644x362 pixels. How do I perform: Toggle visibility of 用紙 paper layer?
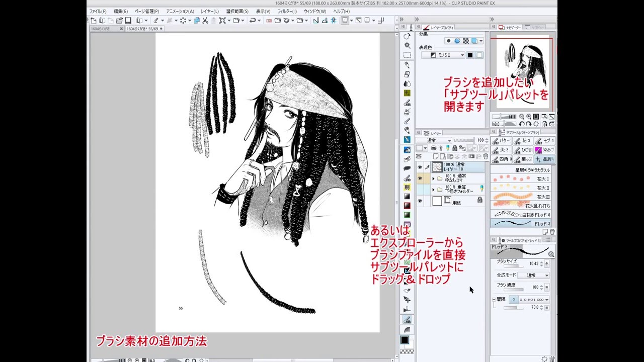click(x=420, y=201)
